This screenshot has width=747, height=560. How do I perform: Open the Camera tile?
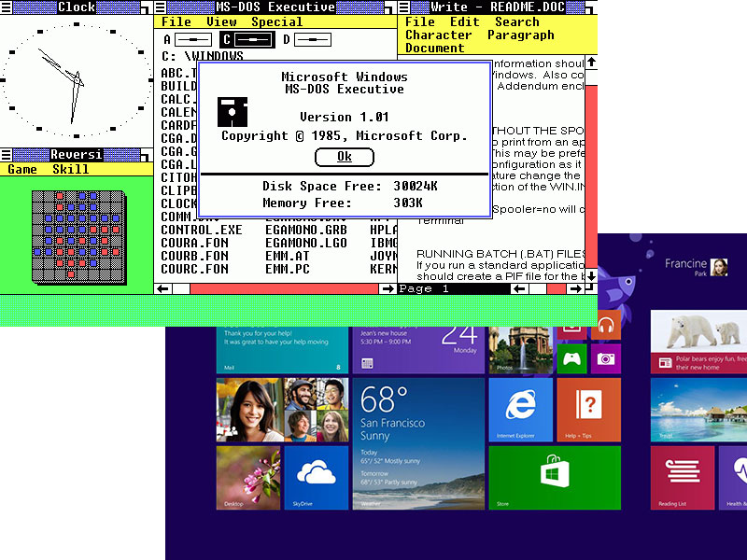tap(606, 358)
